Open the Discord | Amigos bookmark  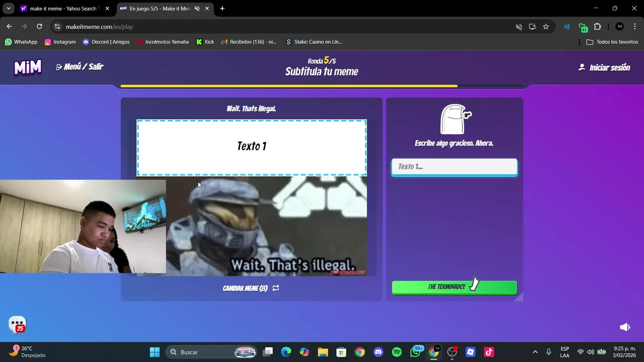tap(106, 42)
